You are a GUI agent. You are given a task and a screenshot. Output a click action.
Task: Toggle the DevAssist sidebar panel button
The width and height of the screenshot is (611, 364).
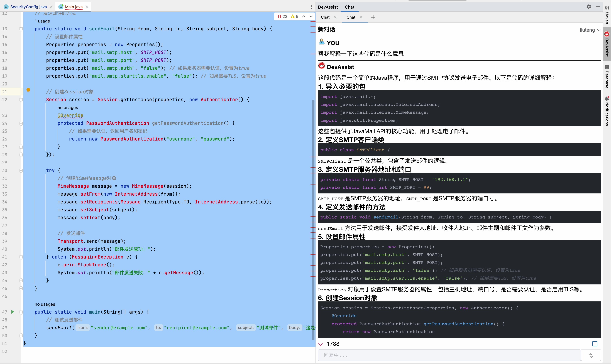click(607, 44)
